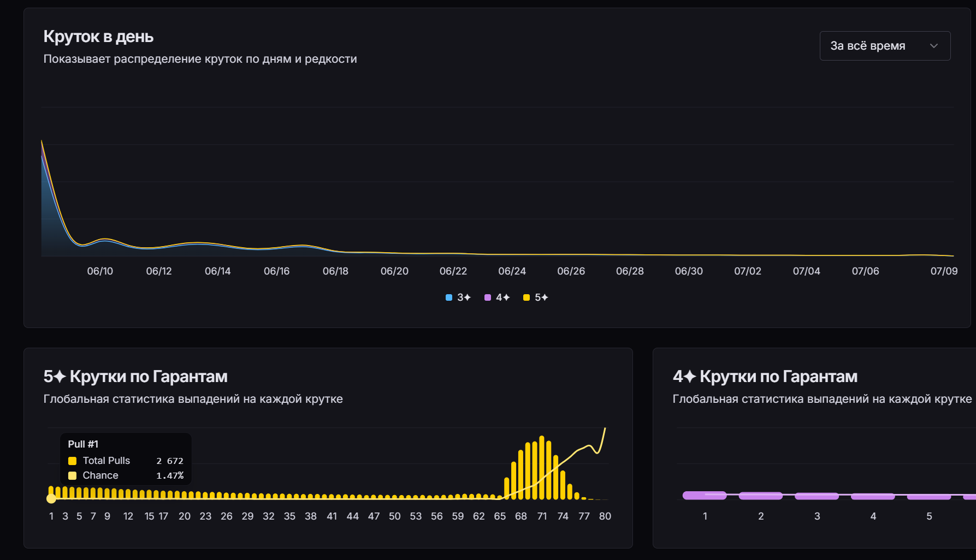Click the "Показывает распределение круток" subtitle
The width and height of the screenshot is (976, 560).
tap(200, 59)
